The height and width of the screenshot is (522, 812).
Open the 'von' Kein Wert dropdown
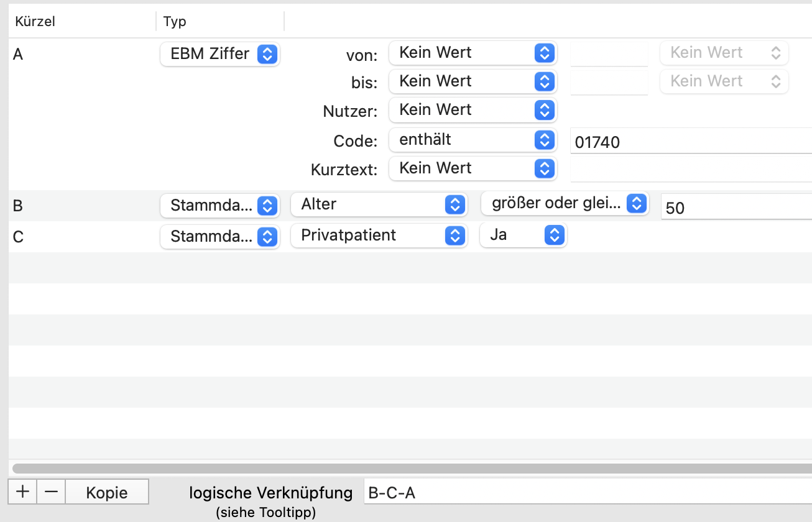coord(473,53)
